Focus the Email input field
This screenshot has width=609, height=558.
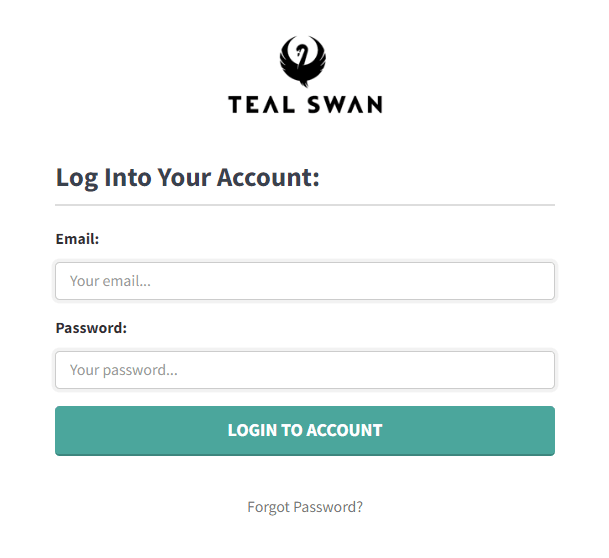[x=305, y=281]
